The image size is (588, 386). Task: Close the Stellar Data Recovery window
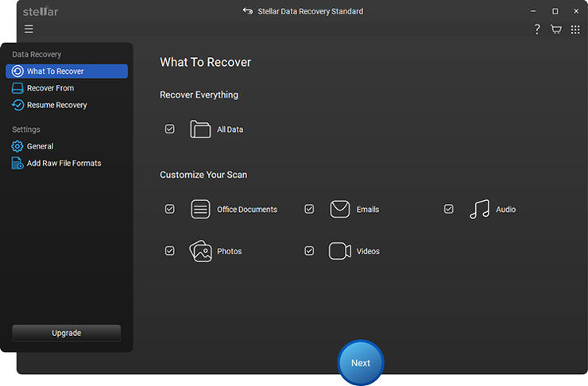point(576,11)
